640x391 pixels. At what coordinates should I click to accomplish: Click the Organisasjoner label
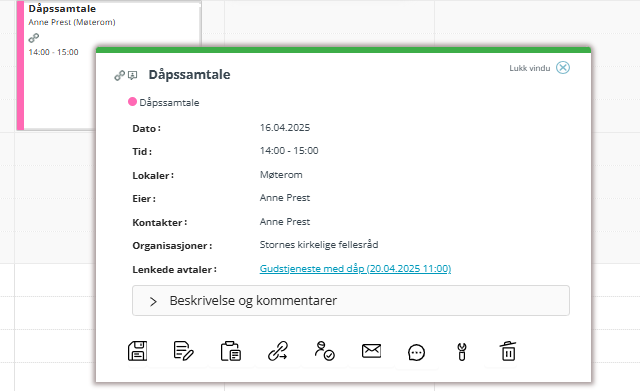172,246
